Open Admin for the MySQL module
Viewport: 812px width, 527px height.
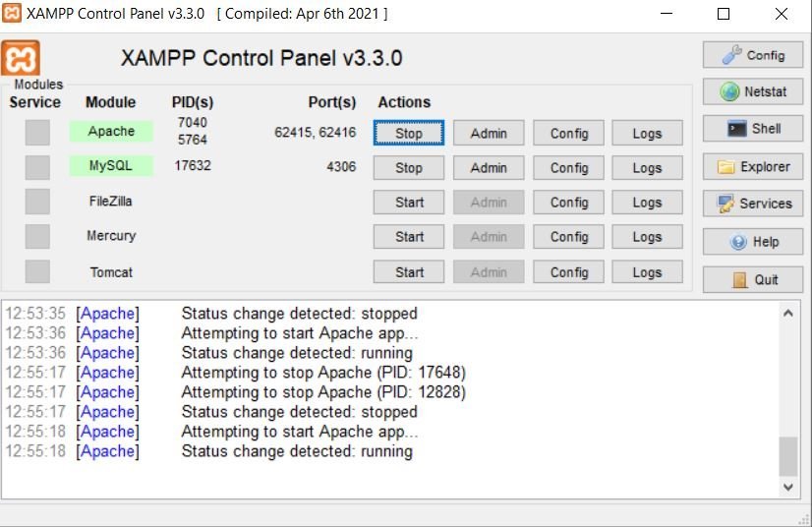point(489,168)
